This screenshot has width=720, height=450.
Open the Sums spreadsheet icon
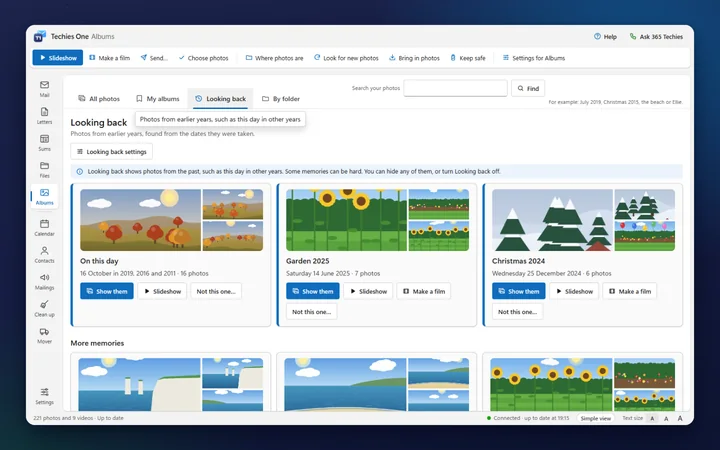45,143
